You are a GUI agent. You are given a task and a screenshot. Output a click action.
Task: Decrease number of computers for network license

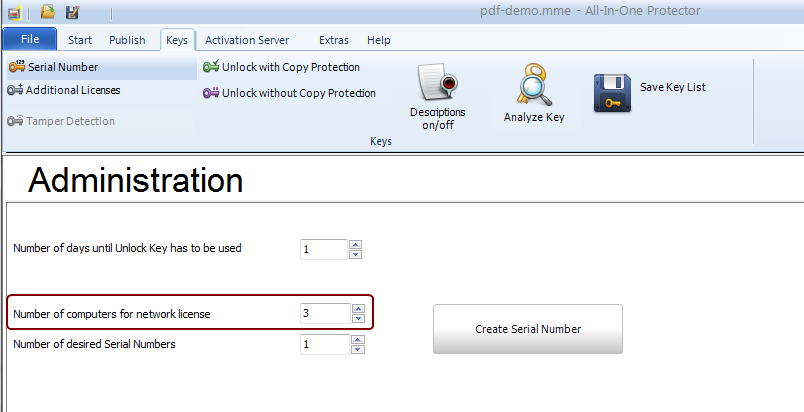tap(358, 319)
